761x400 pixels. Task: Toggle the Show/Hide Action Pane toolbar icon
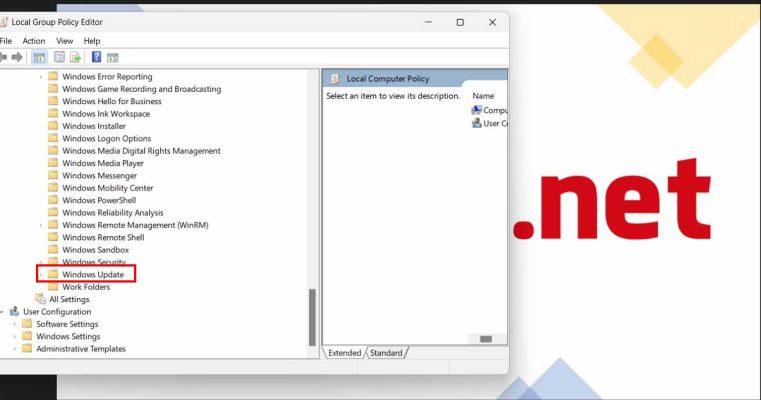[x=113, y=57]
